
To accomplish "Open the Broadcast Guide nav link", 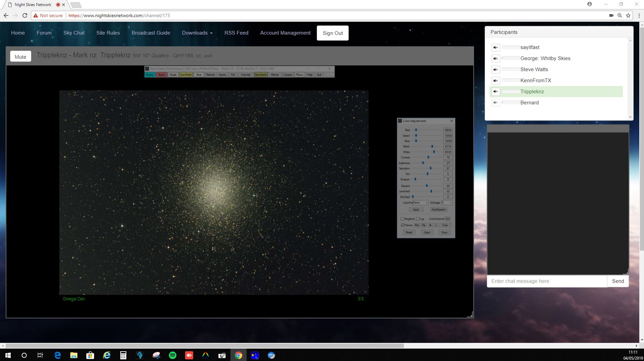I will 151,33.
